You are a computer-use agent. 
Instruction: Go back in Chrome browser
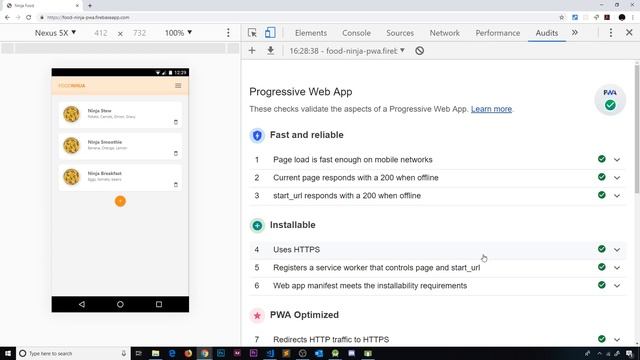click(7, 18)
